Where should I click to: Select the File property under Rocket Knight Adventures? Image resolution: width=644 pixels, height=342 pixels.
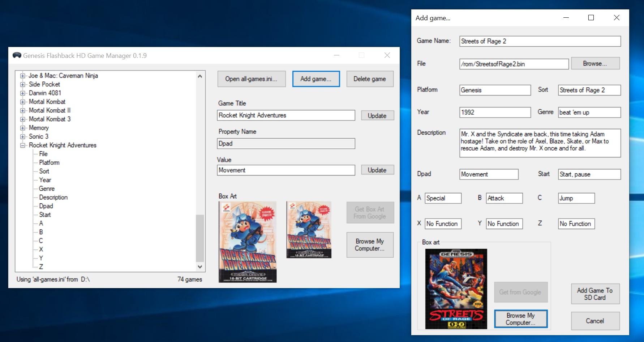click(43, 154)
